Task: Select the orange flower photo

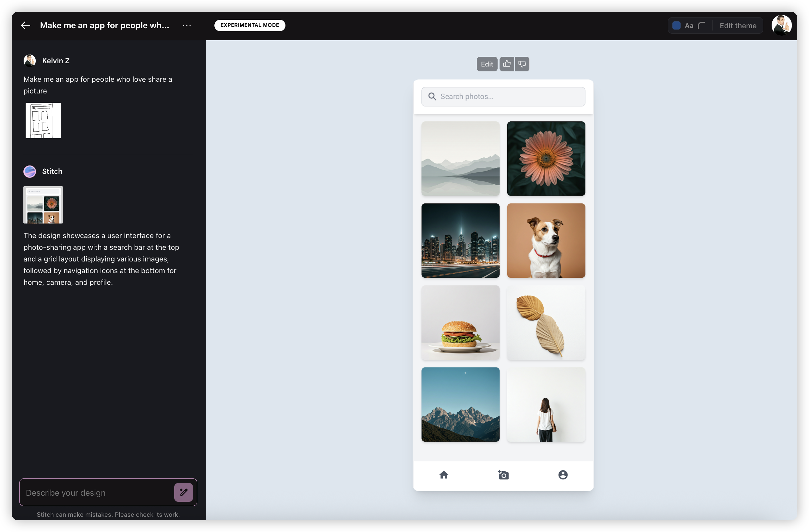Action: (546, 158)
